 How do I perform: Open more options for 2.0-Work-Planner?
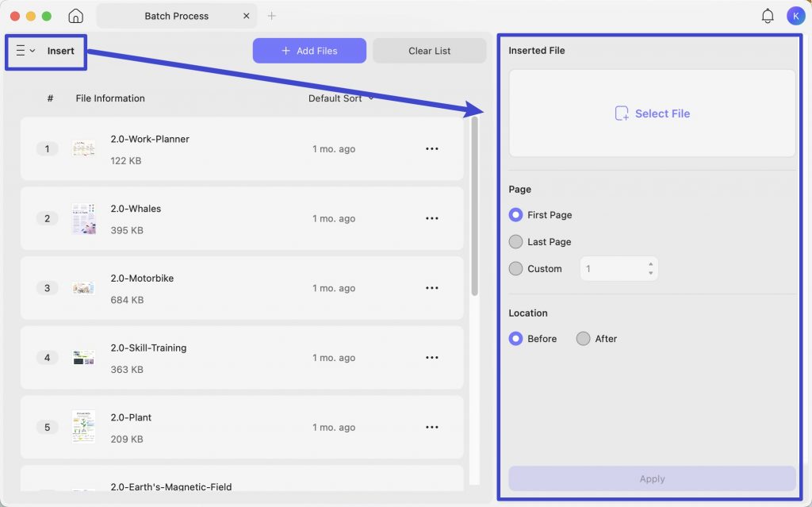432,149
